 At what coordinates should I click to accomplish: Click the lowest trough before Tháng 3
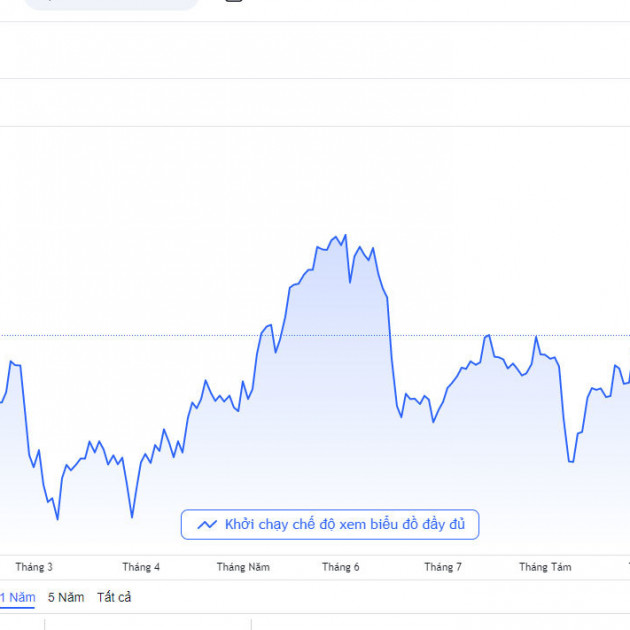tap(57, 519)
